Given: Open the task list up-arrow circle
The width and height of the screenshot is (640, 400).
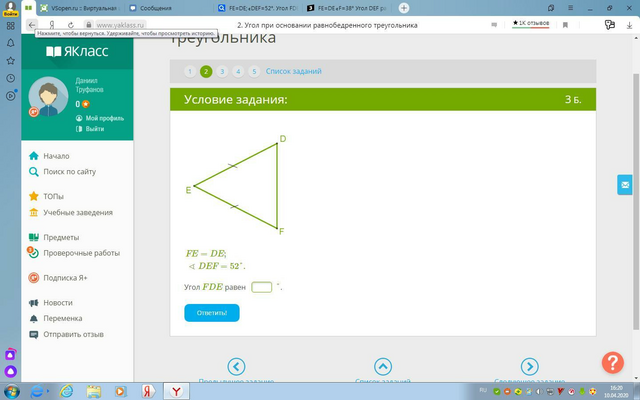Looking at the screenshot, I should (x=383, y=367).
